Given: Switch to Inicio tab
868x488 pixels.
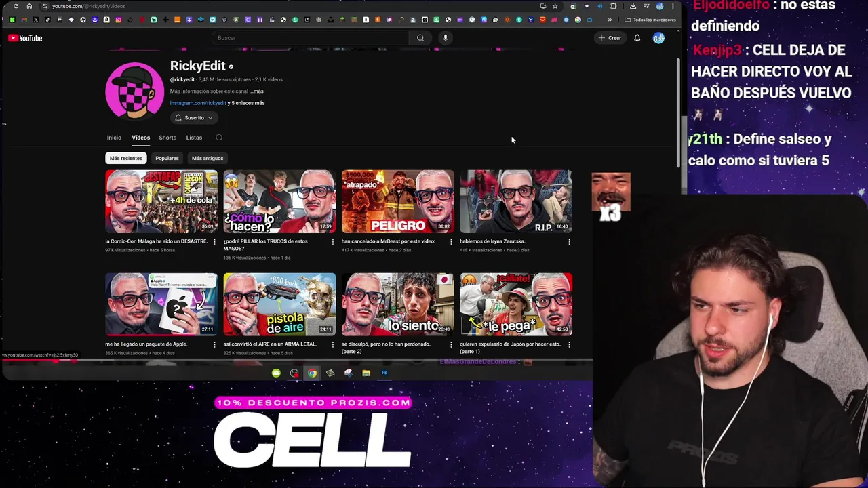Looking at the screenshot, I should (x=114, y=138).
